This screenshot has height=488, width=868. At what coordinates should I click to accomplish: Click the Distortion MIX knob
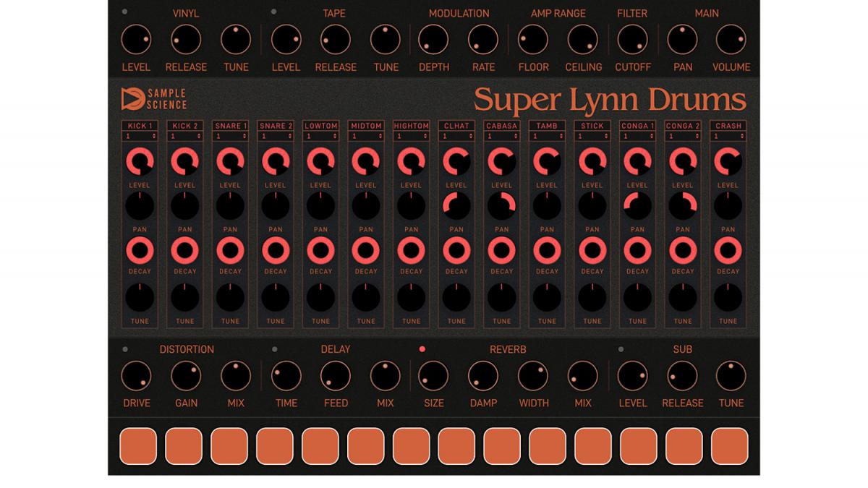(x=236, y=376)
